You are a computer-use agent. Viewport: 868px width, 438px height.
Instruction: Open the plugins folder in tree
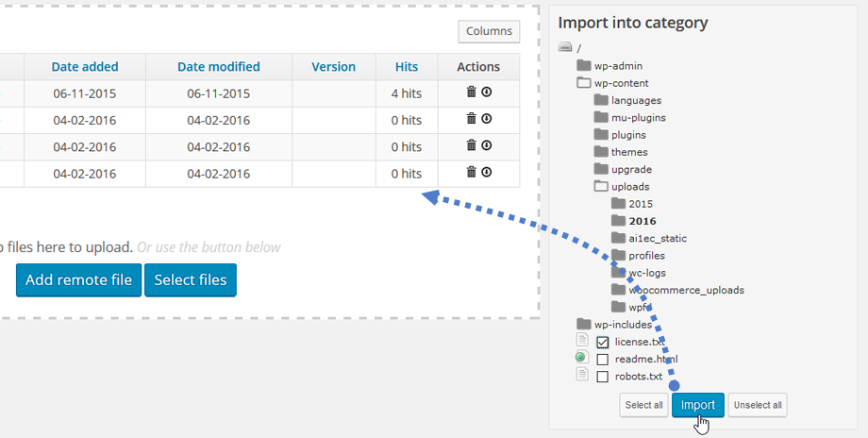[628, 135]
